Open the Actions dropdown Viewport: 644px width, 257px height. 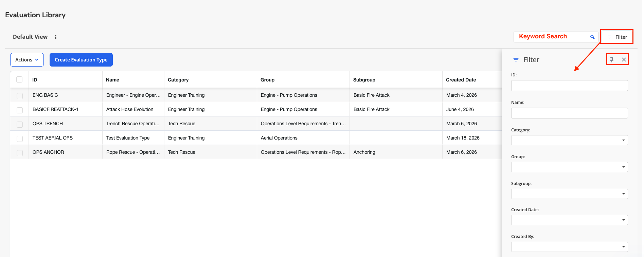pos(27,60)
